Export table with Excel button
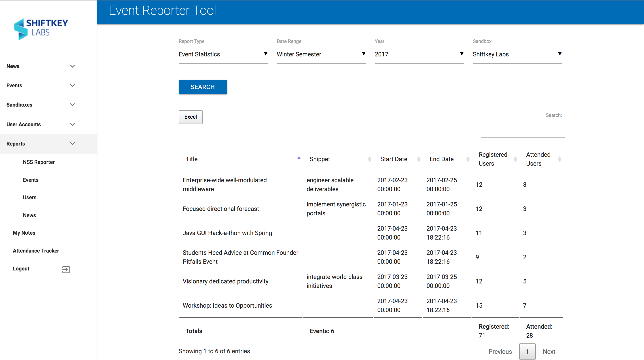The image size is (644, 360). (191, 117)
